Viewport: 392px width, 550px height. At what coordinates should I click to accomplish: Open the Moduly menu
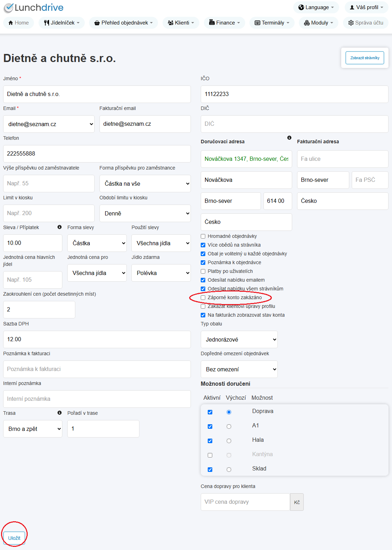(x=318, y=23)
